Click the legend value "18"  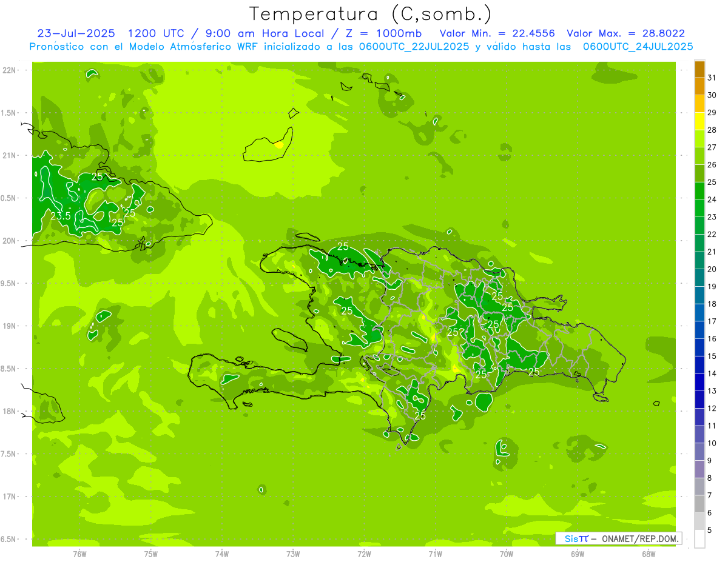click(712, 304)
